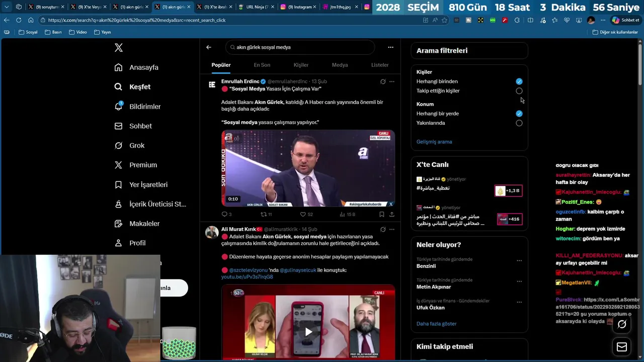Open Yayın bookmarks folder

tap(102, 32)
